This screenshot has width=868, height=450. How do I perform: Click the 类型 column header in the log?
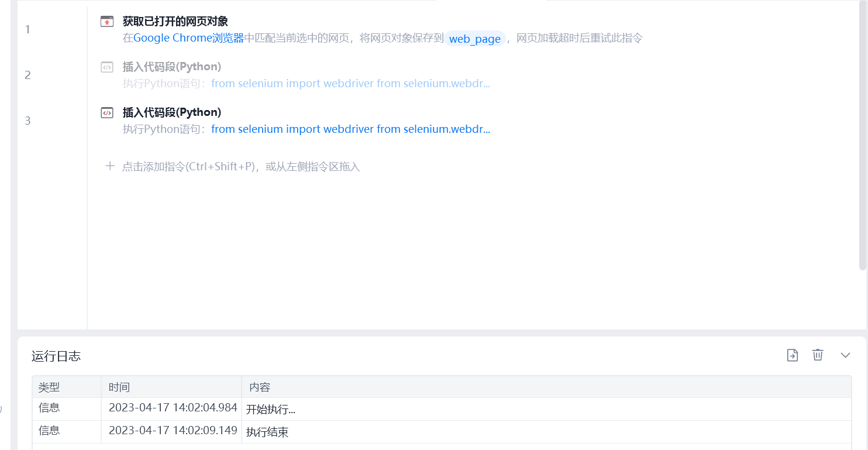(49, 387)
